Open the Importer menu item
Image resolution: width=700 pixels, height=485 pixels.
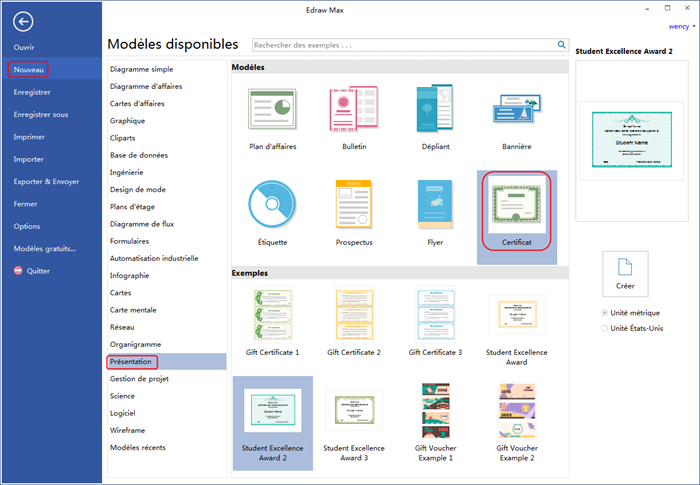click(29, 159)
